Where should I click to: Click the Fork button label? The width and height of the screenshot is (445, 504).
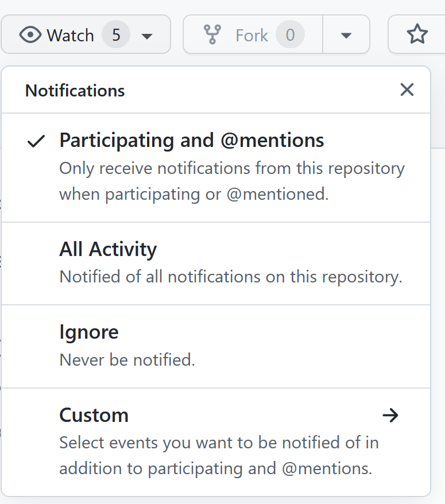point(251,35)
